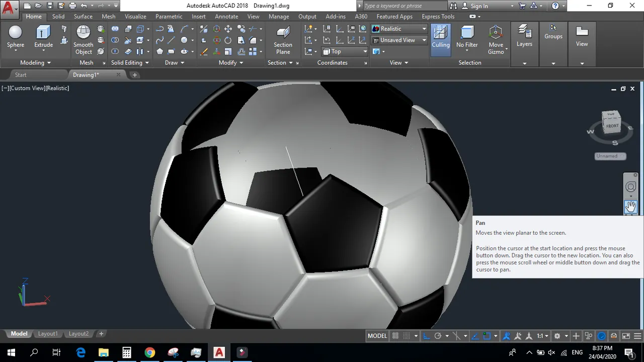Expand the Modify panel
This screenshot has height=362, width=644.
click(231, 62)
